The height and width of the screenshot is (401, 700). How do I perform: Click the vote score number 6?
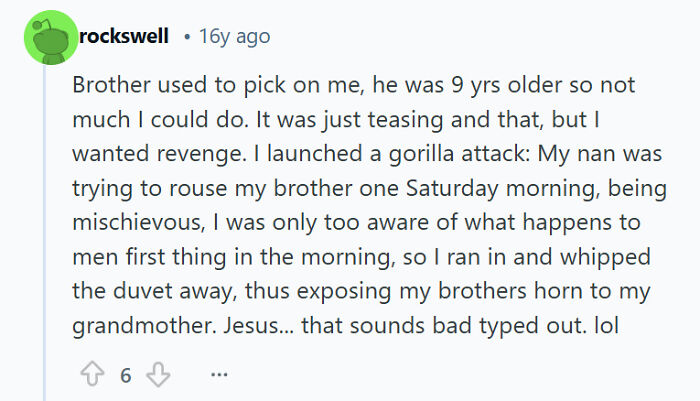pyautogui.click(x=125, y=376)
